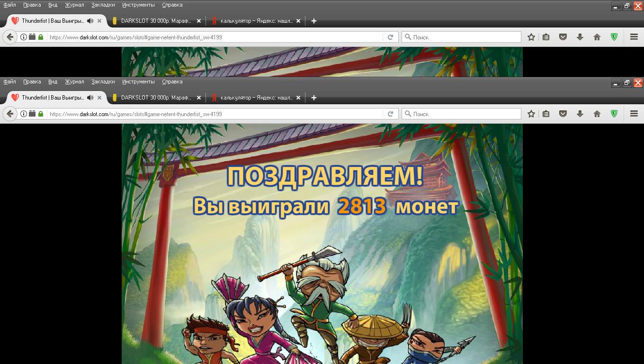Bookmark this page using background window star
This screenshot has width=644, height=364.
pyautogui.click(x=531, y=37)
